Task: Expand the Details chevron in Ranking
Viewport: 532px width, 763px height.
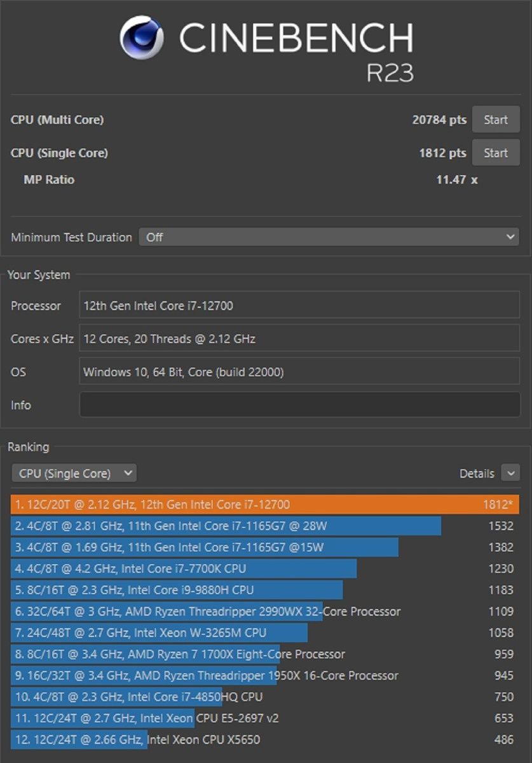Action: click(510, 473)
